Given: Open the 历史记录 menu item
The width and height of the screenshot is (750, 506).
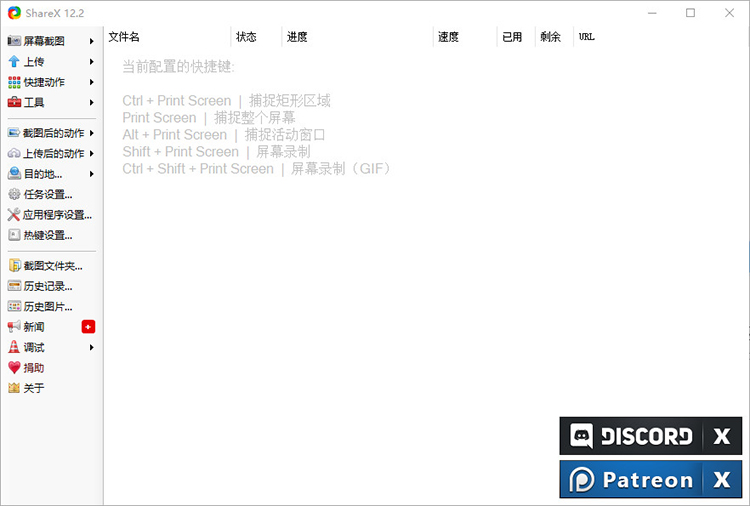Looking at the screenshot, I should point(47,286).
